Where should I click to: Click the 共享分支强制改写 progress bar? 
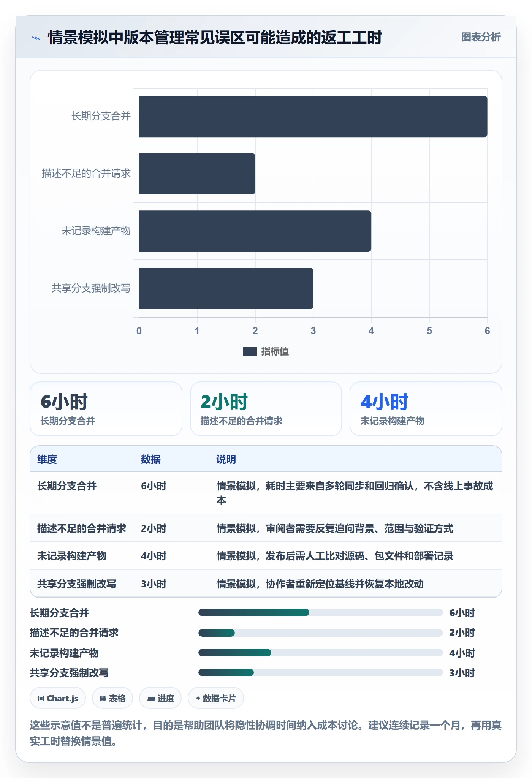(x=320, y=672)
